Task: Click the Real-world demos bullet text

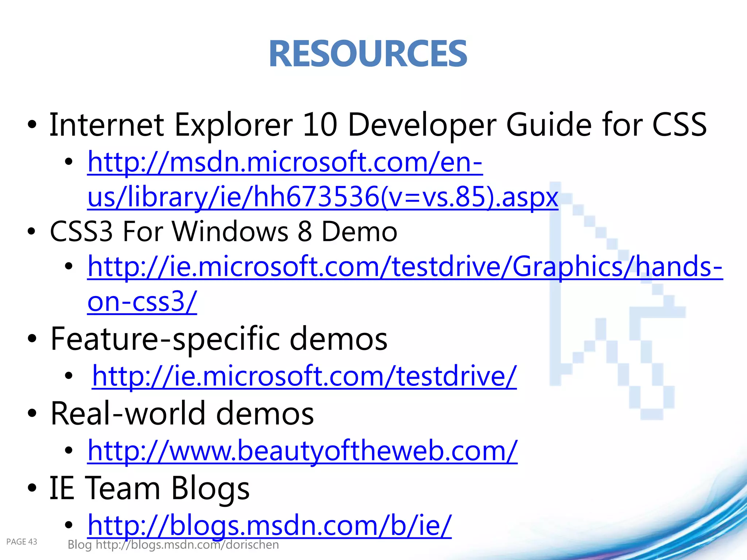Action: tap(182, 413)
